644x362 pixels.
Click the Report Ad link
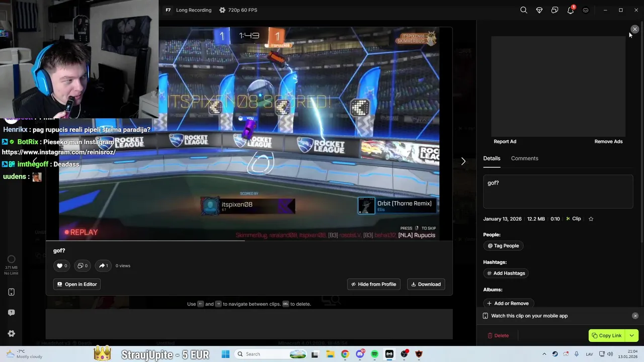click(x=505, y=141)
